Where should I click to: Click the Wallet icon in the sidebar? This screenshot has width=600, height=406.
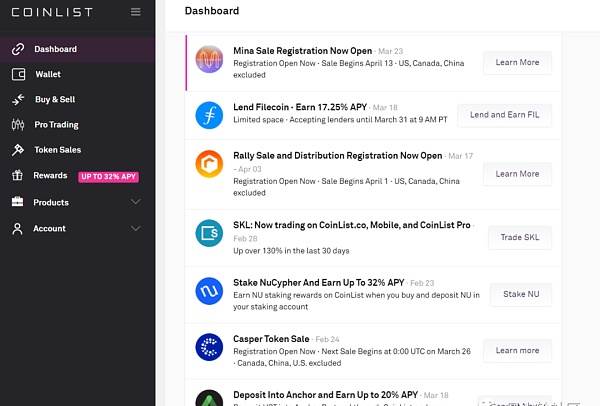18,74
